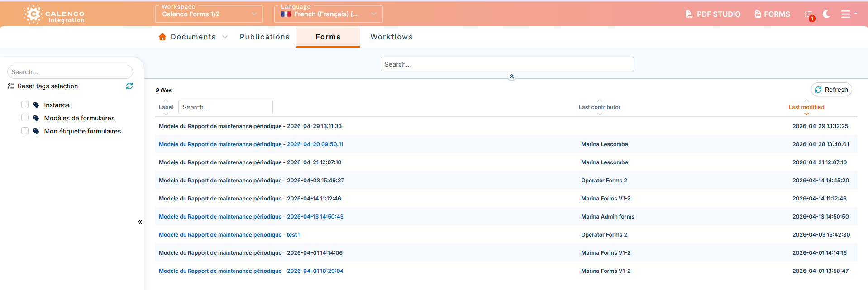Select form row 2026-04-03 15:49:27

(x=506, y=181)
